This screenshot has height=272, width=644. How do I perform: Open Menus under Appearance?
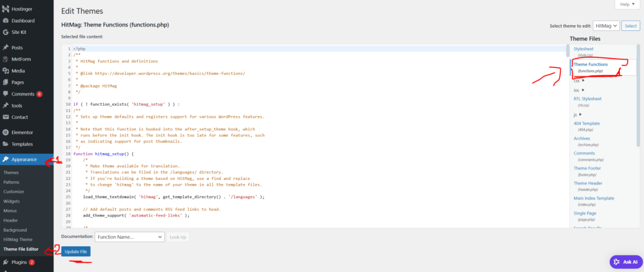click(10, 211)
